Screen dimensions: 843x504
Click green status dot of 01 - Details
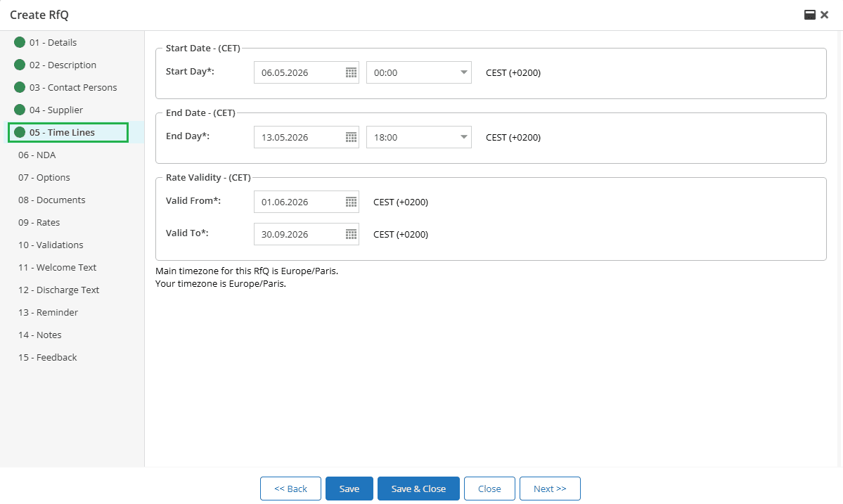[x=20, y=42]
